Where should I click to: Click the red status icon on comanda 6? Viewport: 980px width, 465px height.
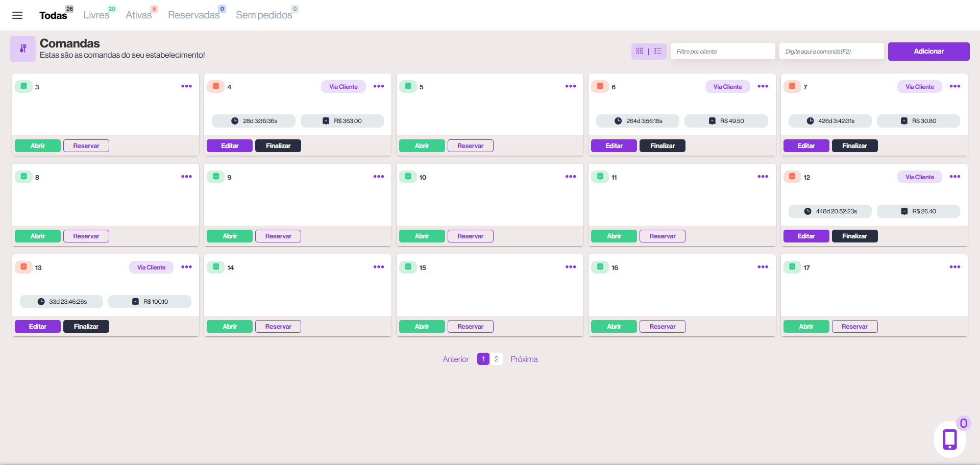600,86
